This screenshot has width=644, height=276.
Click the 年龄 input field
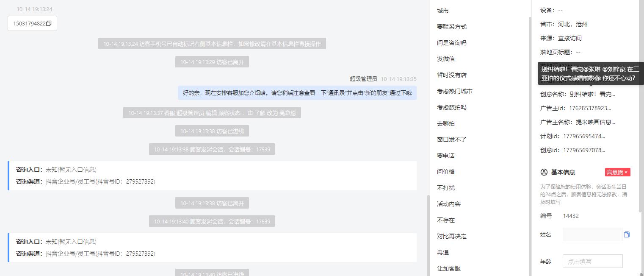tap(592, 262)
